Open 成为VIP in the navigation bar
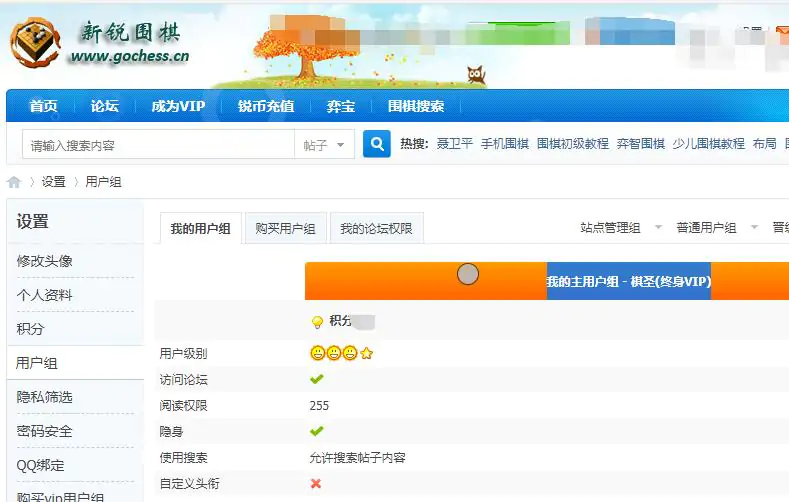 click(x=178, y=106)
